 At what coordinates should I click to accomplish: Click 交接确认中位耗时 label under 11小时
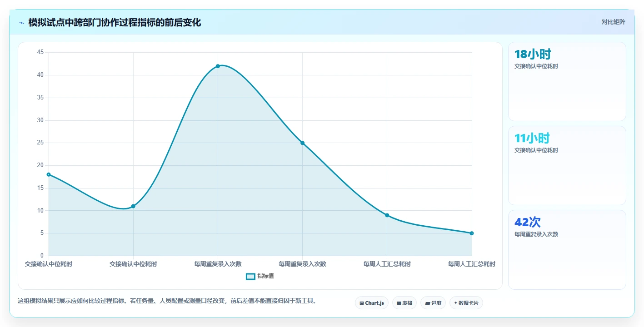point(536,150)
